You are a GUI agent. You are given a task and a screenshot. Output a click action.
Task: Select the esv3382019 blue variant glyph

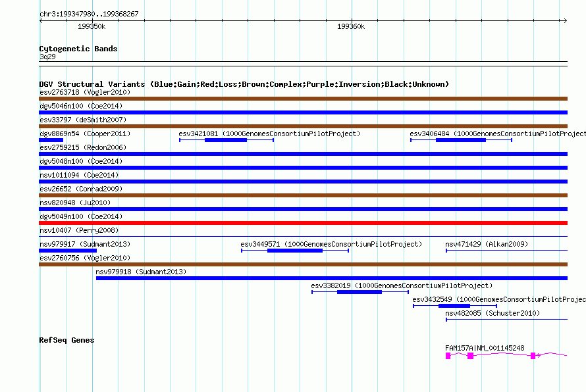360,292
